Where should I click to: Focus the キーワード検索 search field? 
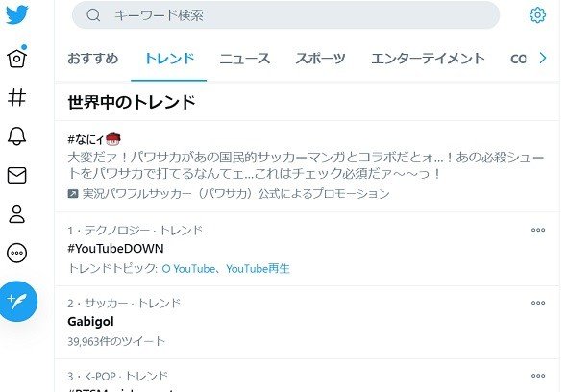(x=285, y=15)
